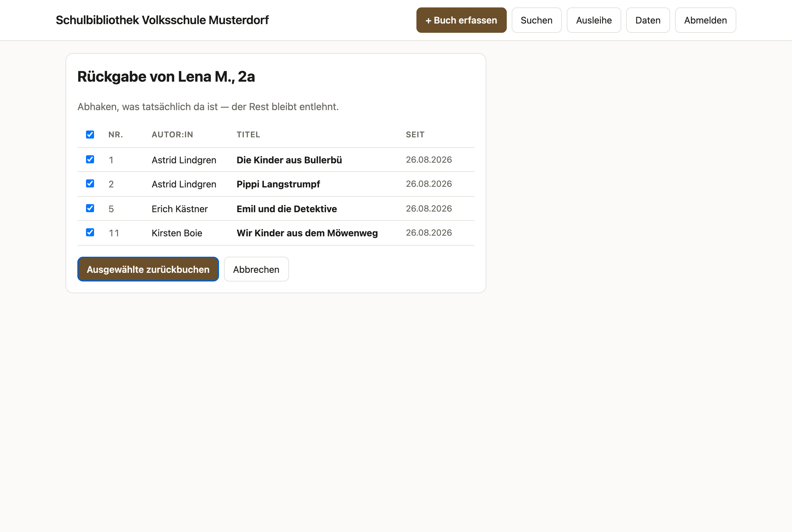Go to the Ausleihe section

(x=594, y=20)
